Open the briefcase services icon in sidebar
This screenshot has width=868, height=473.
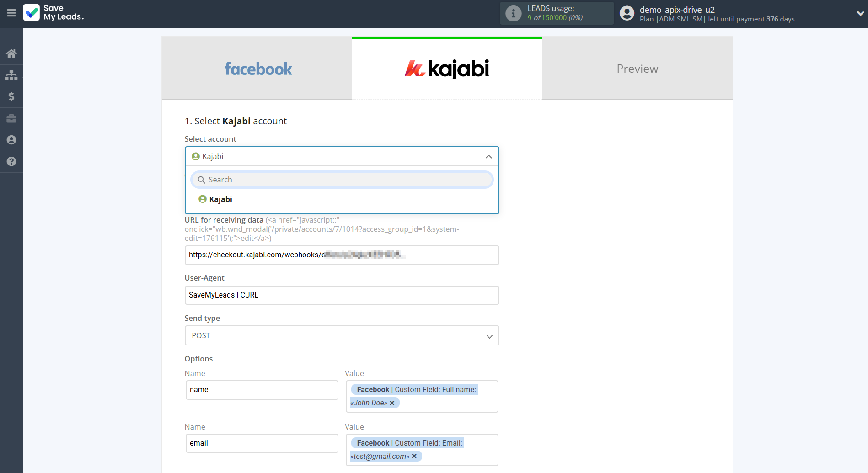pyautogui.click(x=11, y=118)
